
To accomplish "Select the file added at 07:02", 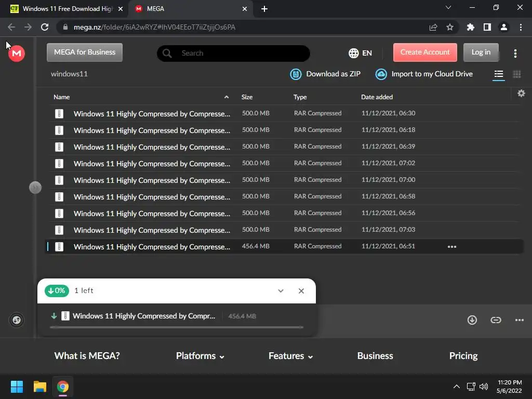I will 284,163.
